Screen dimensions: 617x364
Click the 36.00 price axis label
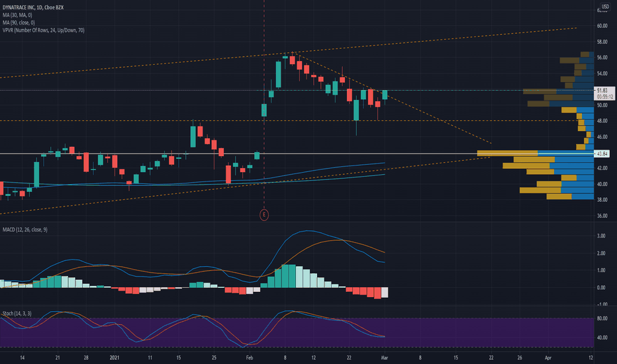click(602, 216)
